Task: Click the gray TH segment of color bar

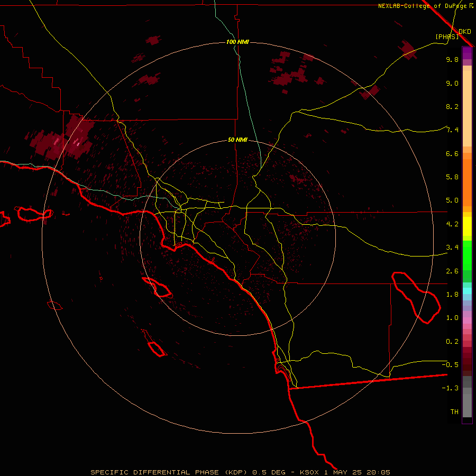Action: (467, 405)
